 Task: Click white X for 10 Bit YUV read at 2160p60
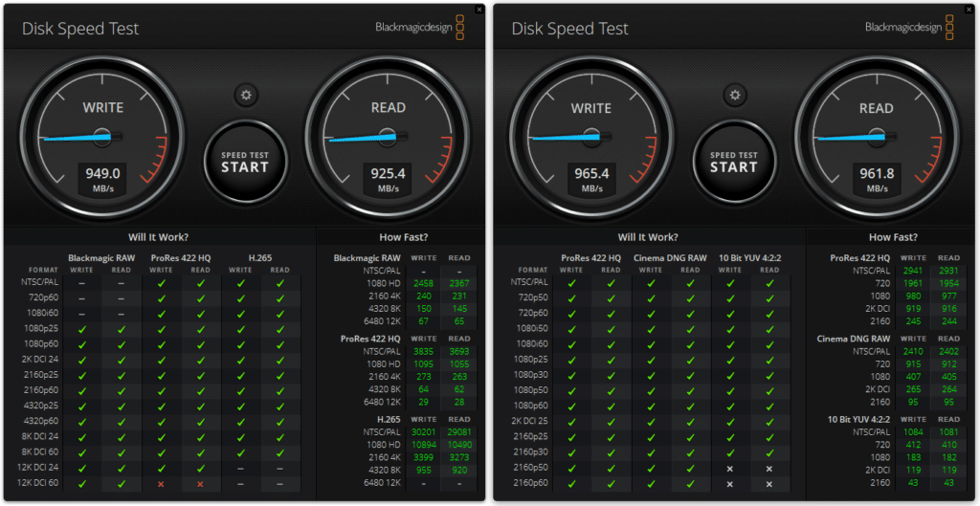click(x=769, y=483)
